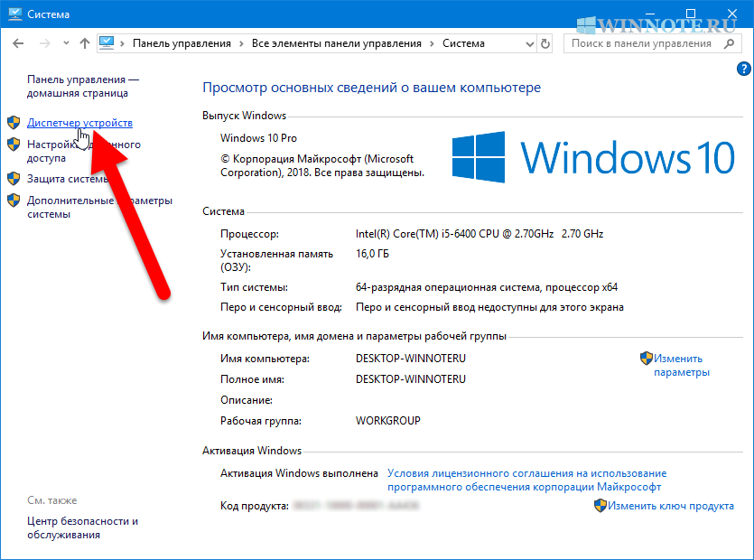Open Защита системы link
Viewport: 754px width, 560px height.
[x=68, y=179]
